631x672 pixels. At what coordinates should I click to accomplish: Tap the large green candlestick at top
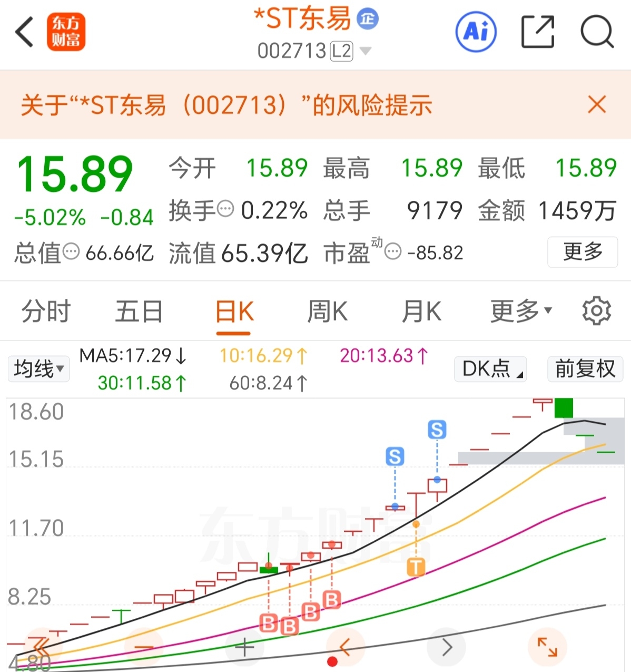(564, 408)
